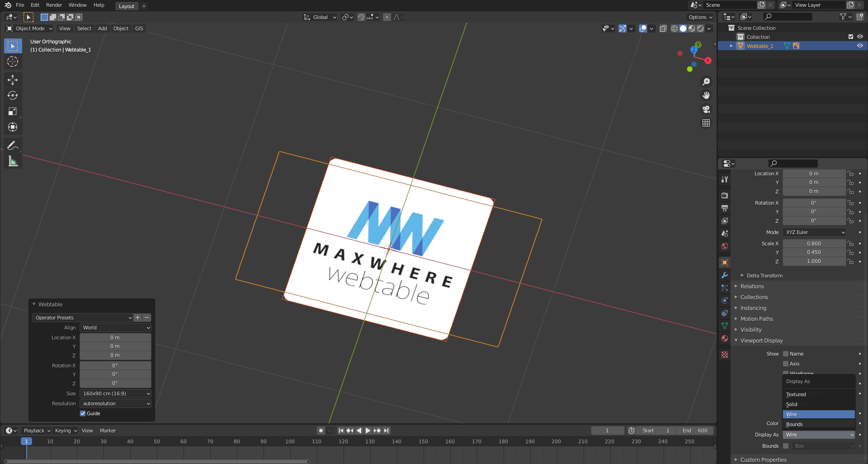The width and height of the screenshot is (868, 464).
Task: Open the File menu
Action: 20,5
